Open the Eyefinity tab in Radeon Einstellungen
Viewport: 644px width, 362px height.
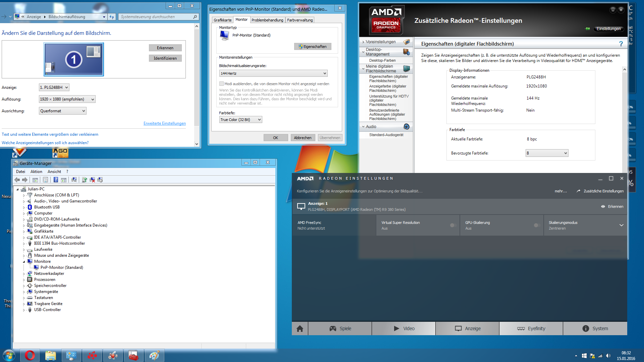(531, 328)
